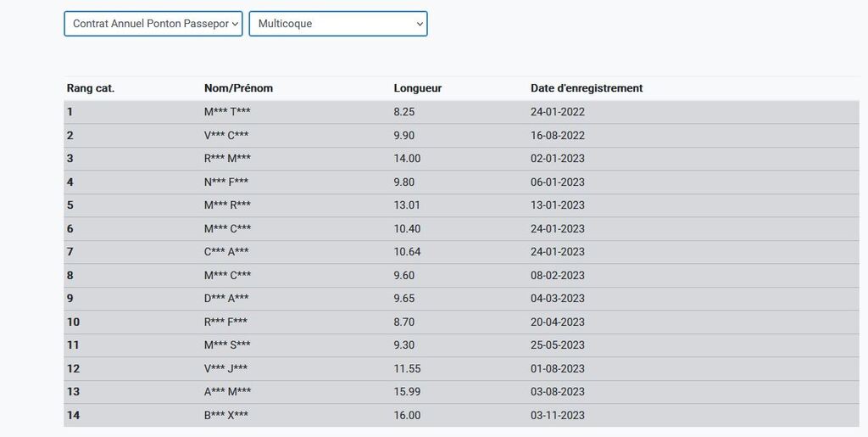
Task: Click the date 03-08-2023
Action: [x=558, y=391]
